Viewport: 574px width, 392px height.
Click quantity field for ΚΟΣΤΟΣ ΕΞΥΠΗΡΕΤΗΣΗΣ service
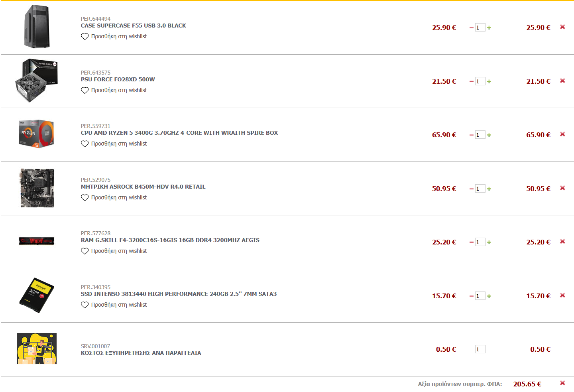point(480,349)
